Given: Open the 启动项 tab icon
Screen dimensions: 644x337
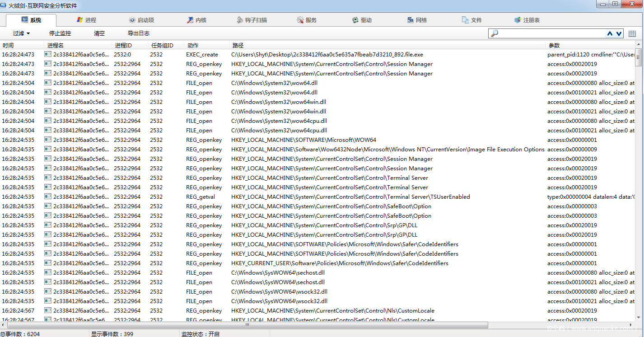Looking at the screenshot, I should point(132,20).
